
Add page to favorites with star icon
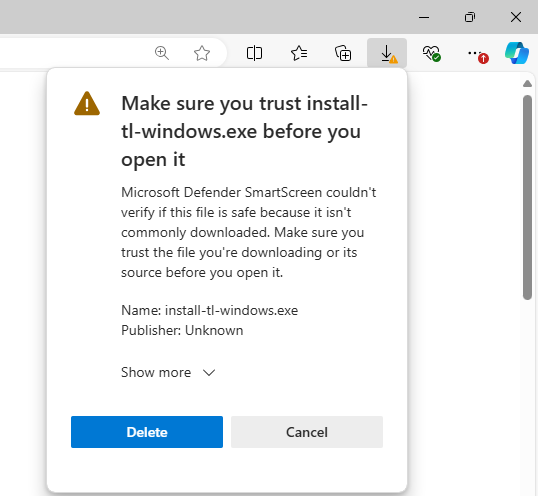tap(202, 53)
